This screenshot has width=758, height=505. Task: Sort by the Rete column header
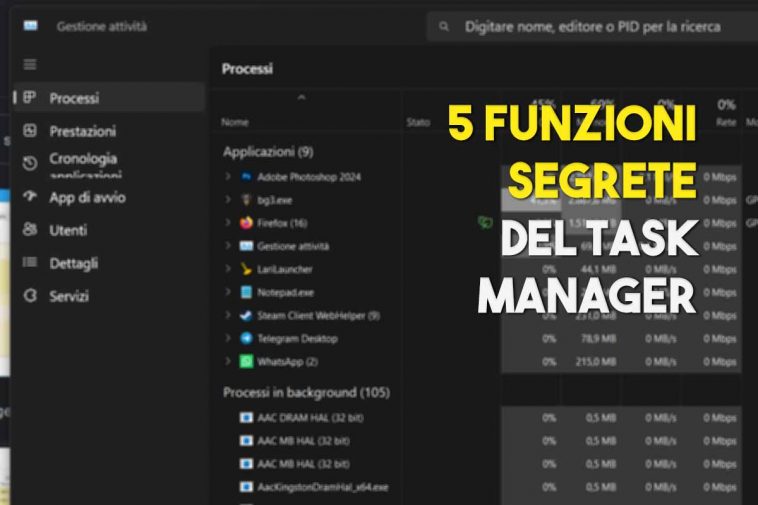pyautogui.click(x=726, y=122)
